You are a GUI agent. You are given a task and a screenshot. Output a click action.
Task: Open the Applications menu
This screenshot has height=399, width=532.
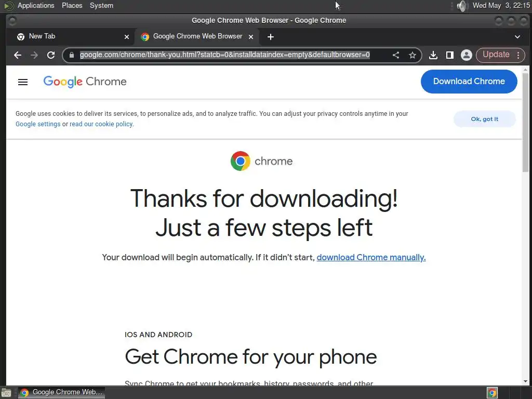pyautogui.click(x=36, y=5)
